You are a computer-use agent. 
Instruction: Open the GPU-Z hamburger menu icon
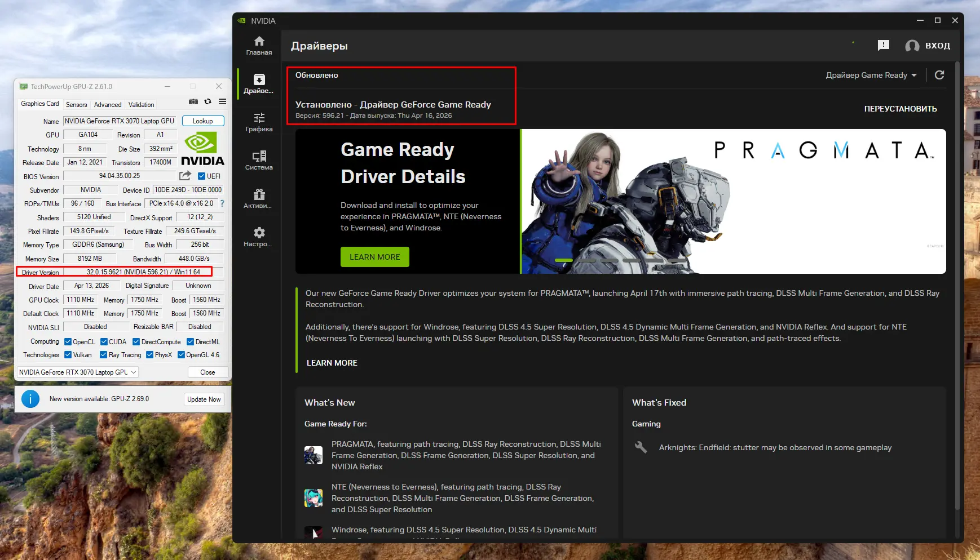tap(223, 101)
